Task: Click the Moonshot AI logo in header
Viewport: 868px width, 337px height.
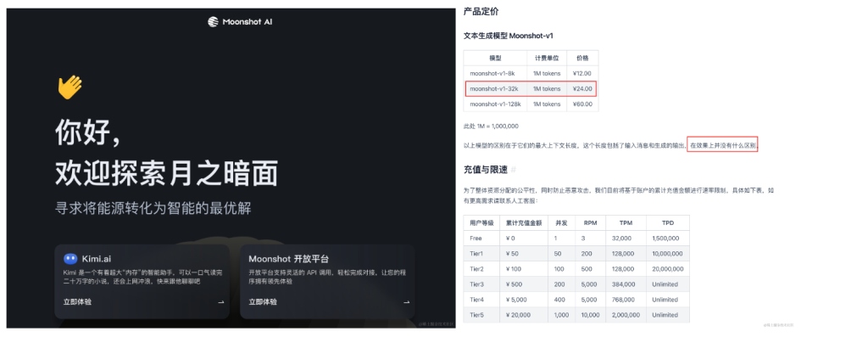Action: pyautogui.click(x=240, y=22)
